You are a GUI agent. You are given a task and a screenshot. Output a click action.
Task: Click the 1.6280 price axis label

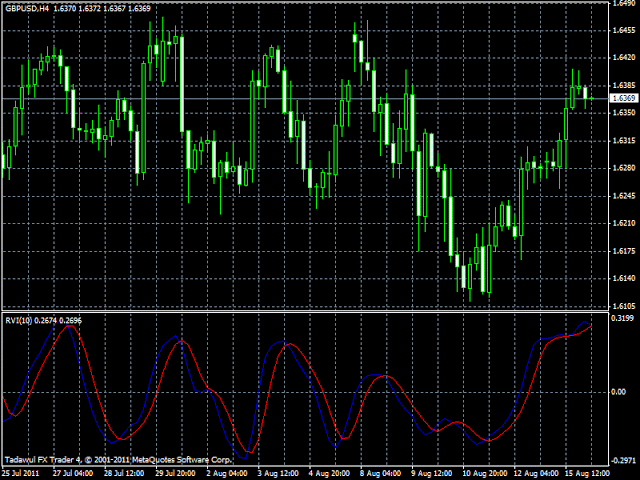[x=624, y=168]
